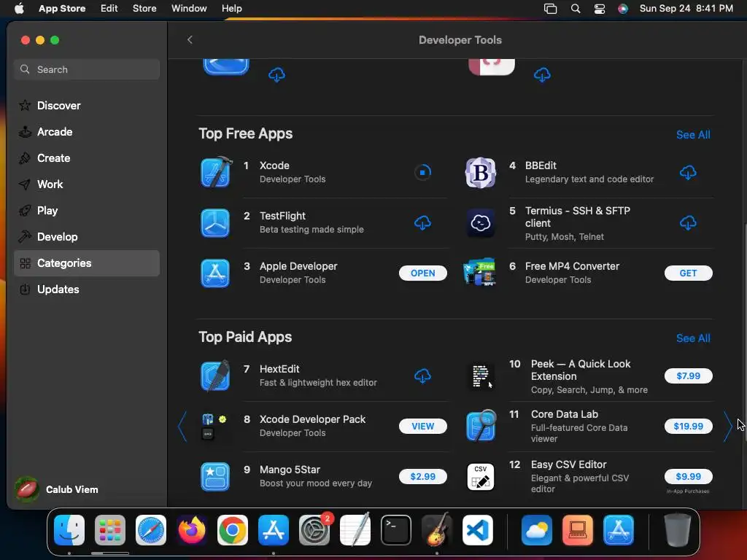Open the Easy CSV Editor app icon
The width and height of the screenshot is (747, 560).
480,477
